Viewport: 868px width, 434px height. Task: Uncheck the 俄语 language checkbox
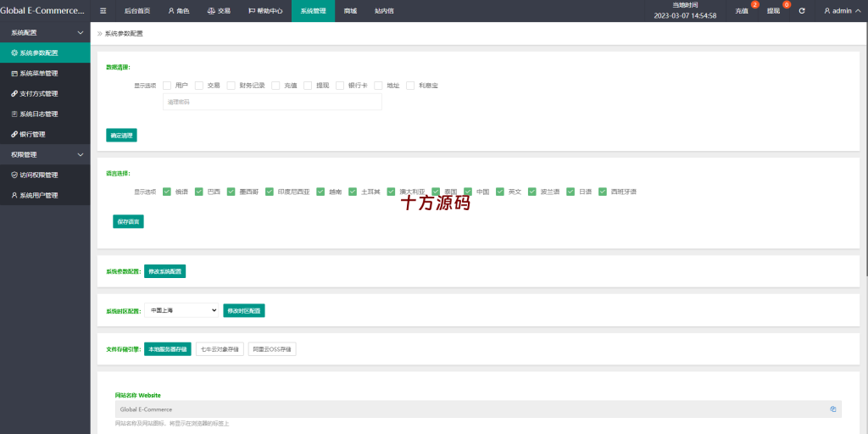tap(167, 192)
